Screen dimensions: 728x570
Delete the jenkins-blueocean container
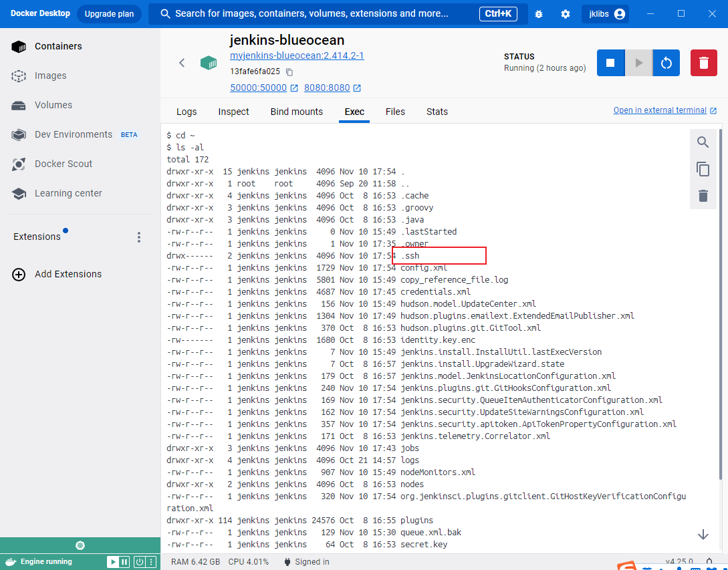coord(704,63)
